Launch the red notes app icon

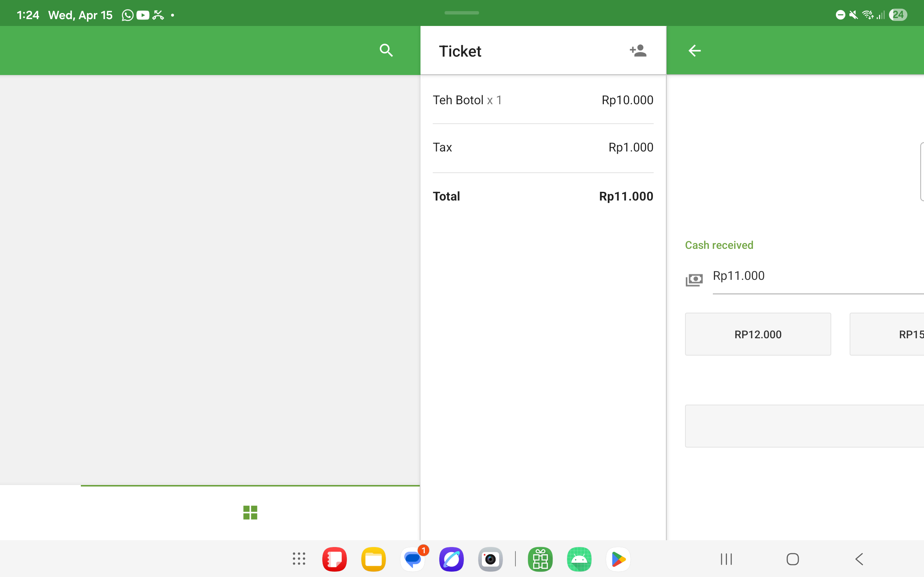335,559
